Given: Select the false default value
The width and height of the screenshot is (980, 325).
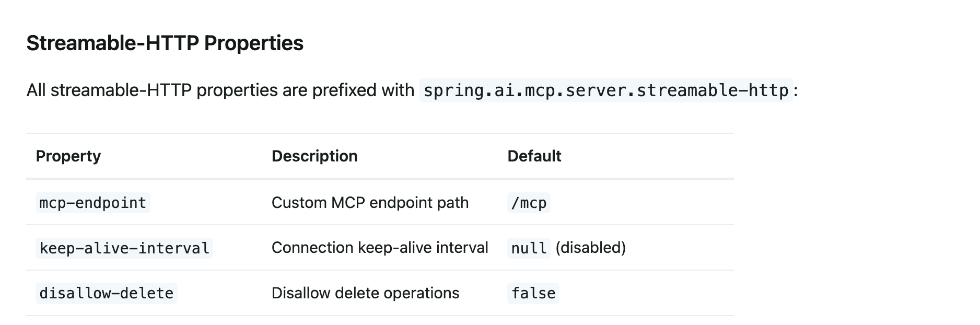Looking at the screenshot, I should click(x=533, y=293).
